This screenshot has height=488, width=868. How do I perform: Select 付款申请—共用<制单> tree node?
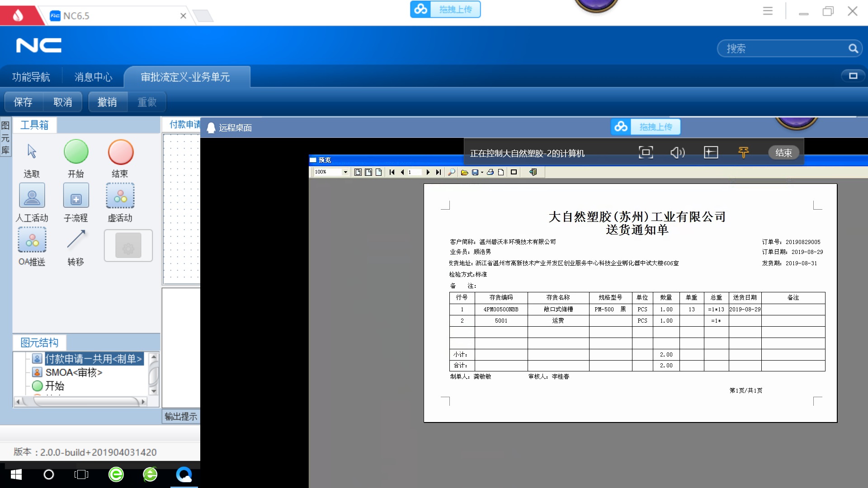(x=94, y=359)
